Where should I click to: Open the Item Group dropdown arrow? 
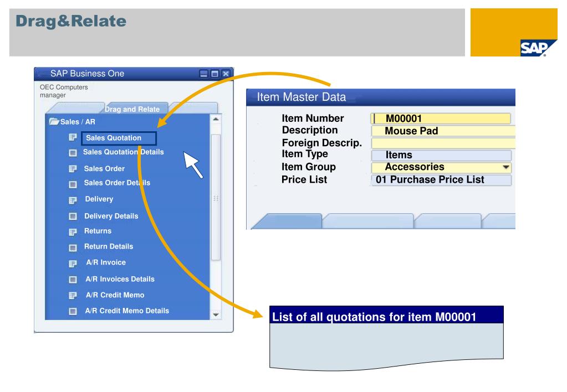tap(506, 167)
